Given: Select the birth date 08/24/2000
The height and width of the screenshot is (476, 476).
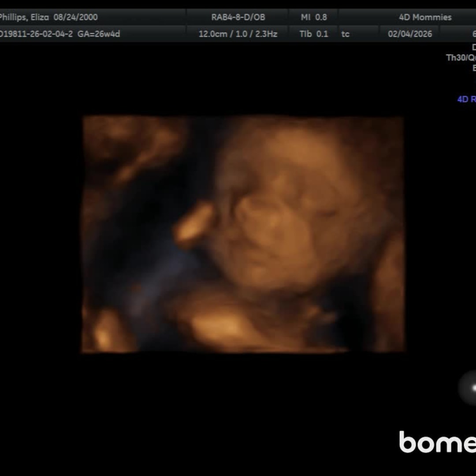Looking at the screenshot, I should coord(75,17).
